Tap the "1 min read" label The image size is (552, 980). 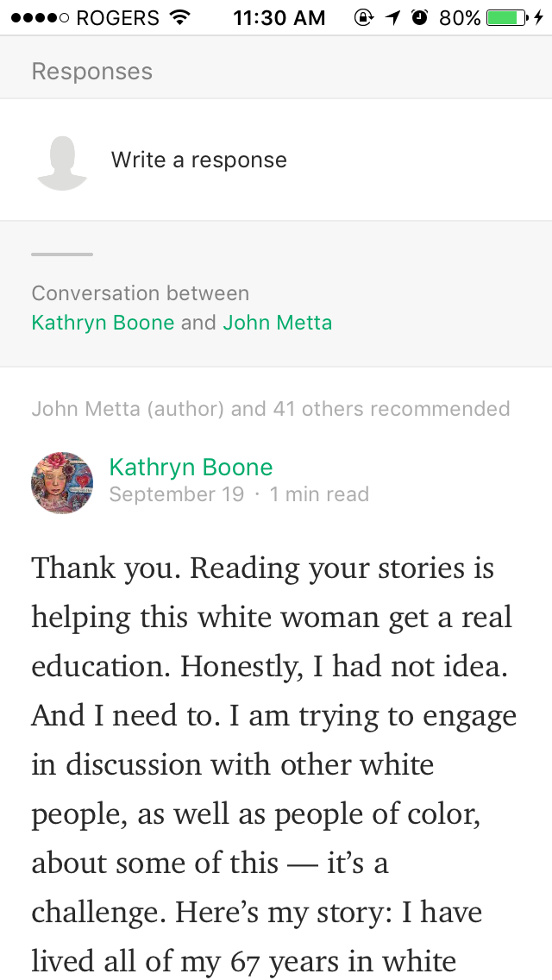coord(319,494)
